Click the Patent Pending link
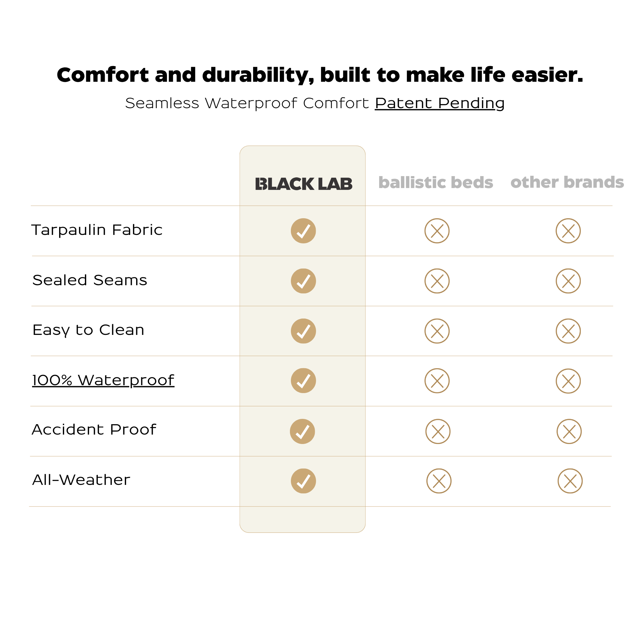This screenshot has width=644, height=644. 439,103
